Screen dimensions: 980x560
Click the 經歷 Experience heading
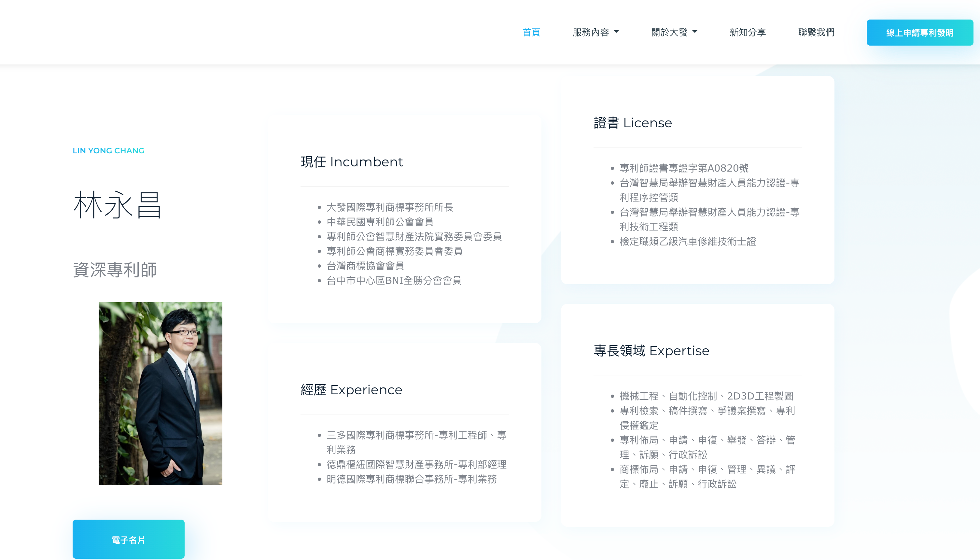coord(351,390)
